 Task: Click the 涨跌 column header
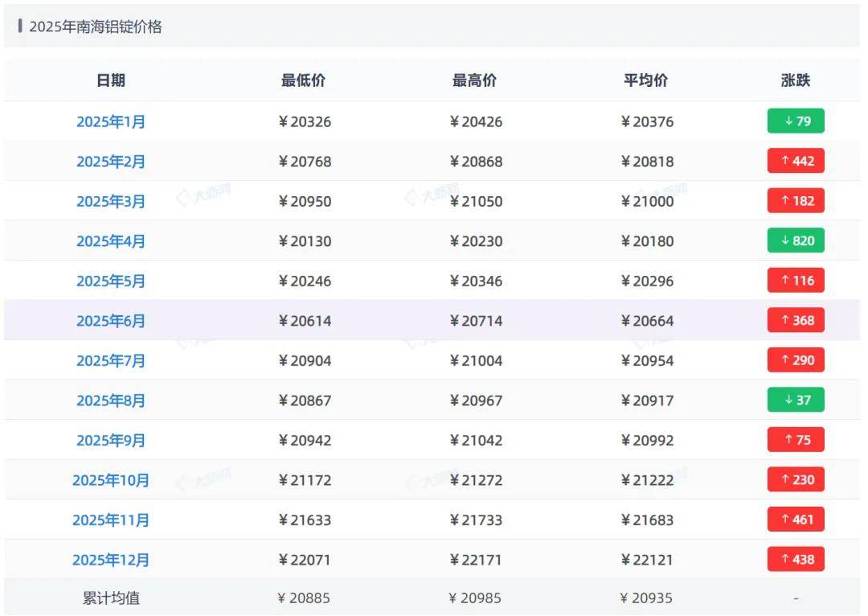tap(796, 80)
